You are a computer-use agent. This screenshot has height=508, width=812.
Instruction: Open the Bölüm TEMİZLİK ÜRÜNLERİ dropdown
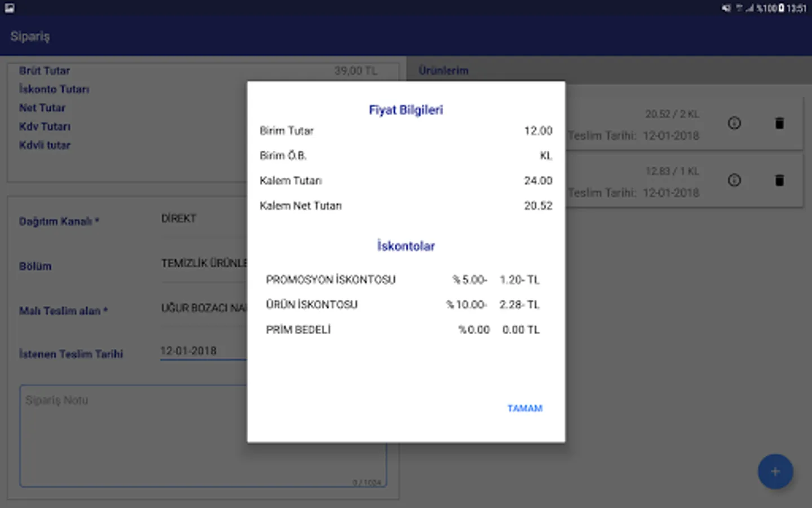(204, 264)
